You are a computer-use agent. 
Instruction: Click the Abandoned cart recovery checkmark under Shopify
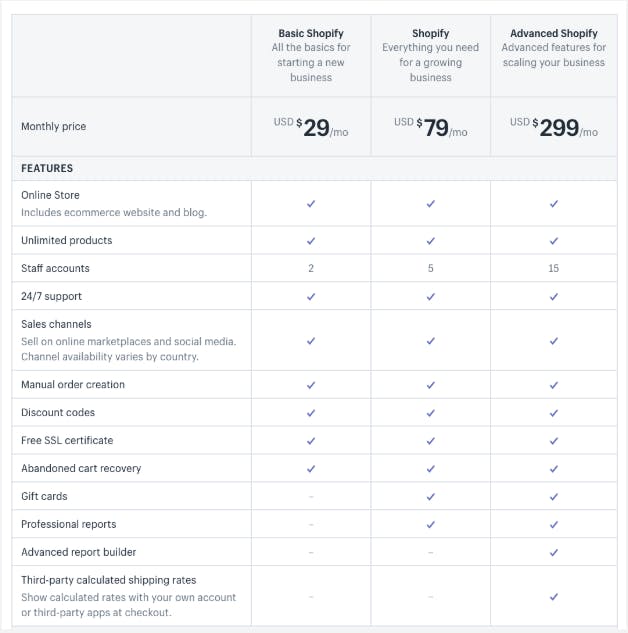click(431, 468)
